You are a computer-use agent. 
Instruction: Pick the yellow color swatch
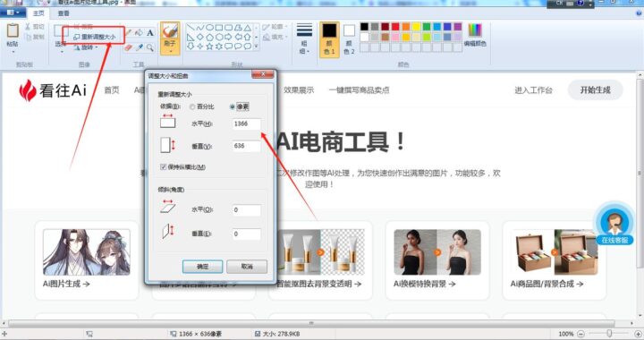coord(416,27)
